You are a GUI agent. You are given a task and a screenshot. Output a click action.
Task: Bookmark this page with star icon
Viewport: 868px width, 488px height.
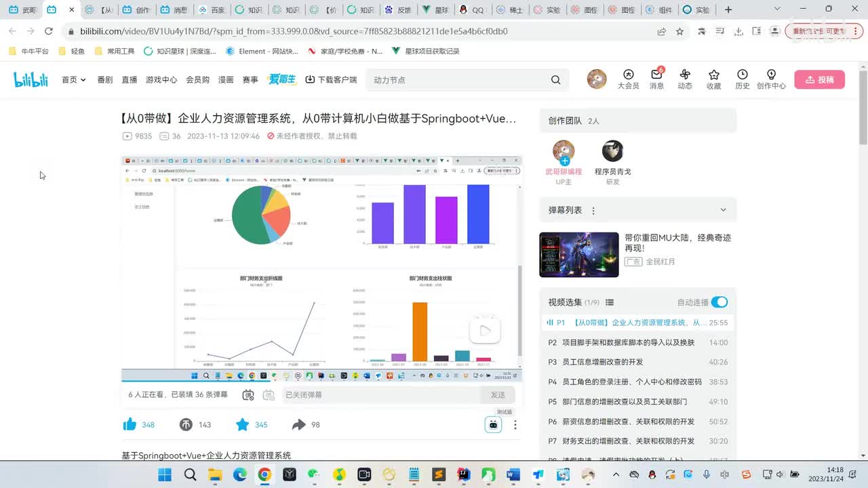[x=679, y=31]
